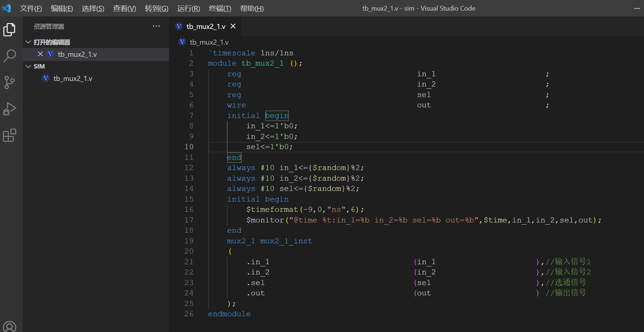
Task: Close the tb_mux2_1.v editor tab
Action: pyautogui.click(x=233, y=26)
